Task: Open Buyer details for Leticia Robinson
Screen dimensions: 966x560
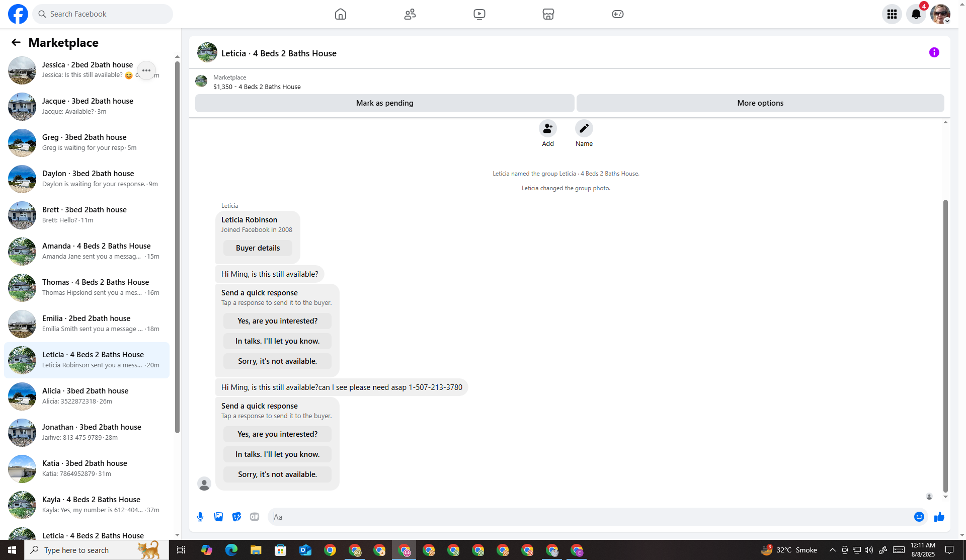Action: click(x=258, y=248)
